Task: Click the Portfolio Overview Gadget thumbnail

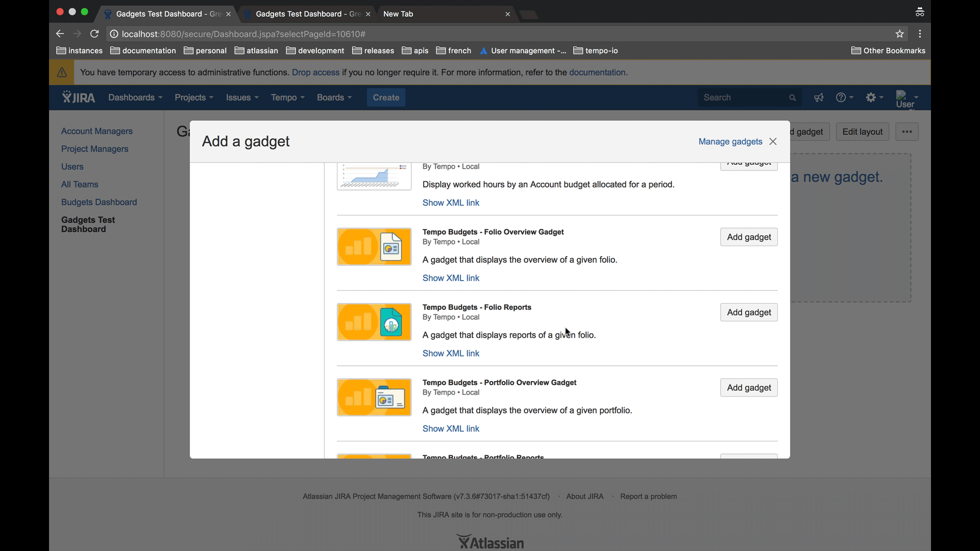Action: point(374,397)
